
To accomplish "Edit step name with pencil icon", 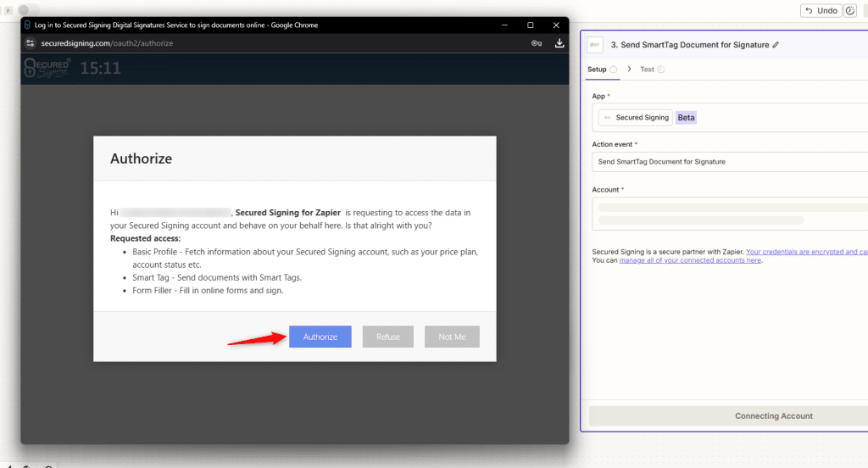I will (776, 45).
